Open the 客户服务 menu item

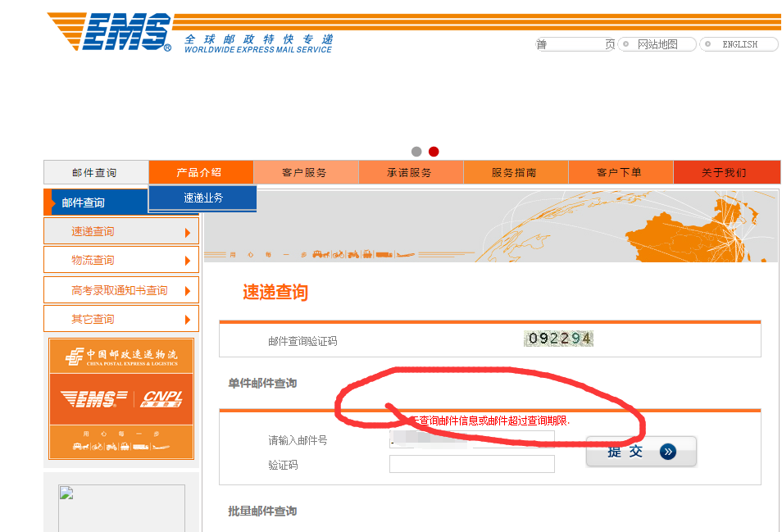coord(305,172)
